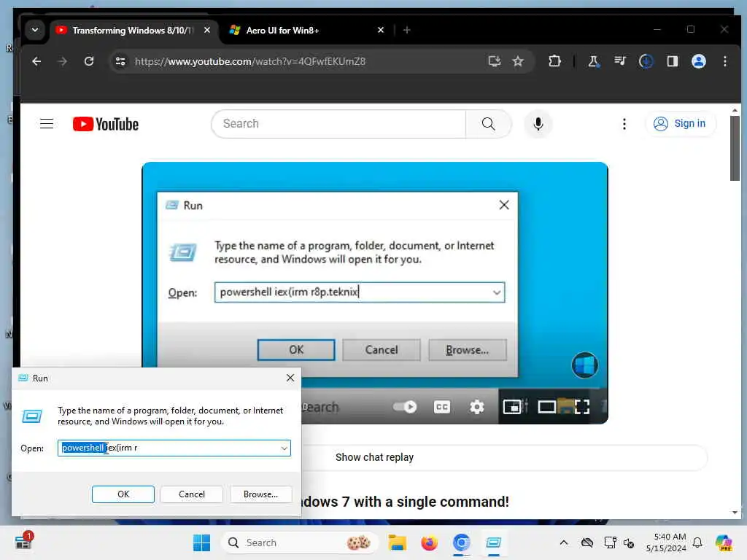The image size is (747, 560).
Task: Open the Windows Start menu
Action: pos(201,542)
